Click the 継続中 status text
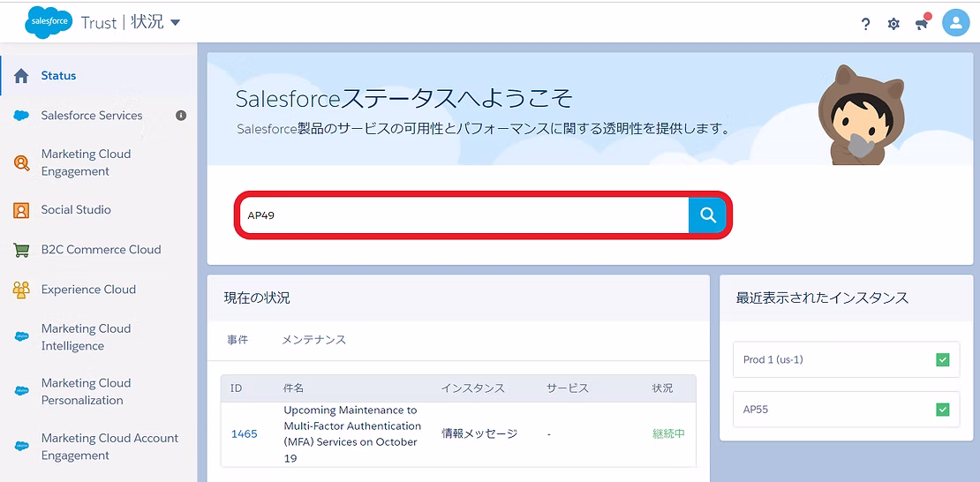 pyautogui.click(x=668, y=433)
